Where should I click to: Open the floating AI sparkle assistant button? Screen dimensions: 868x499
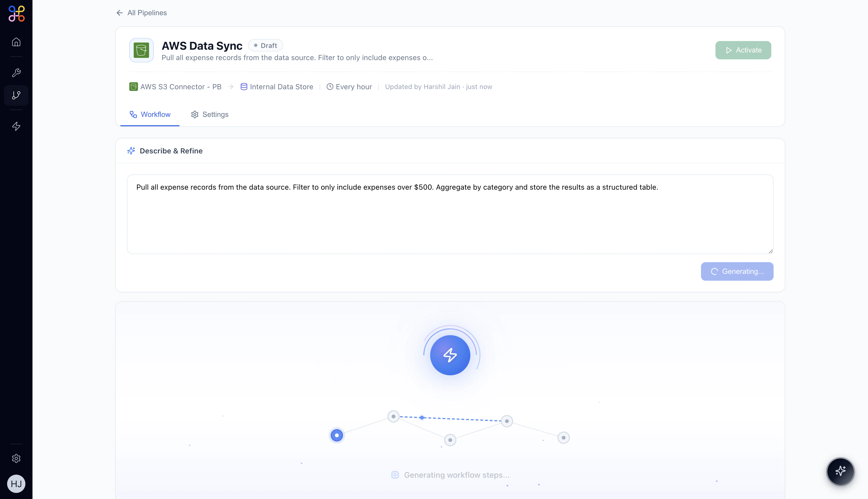(x=840, y=471)
